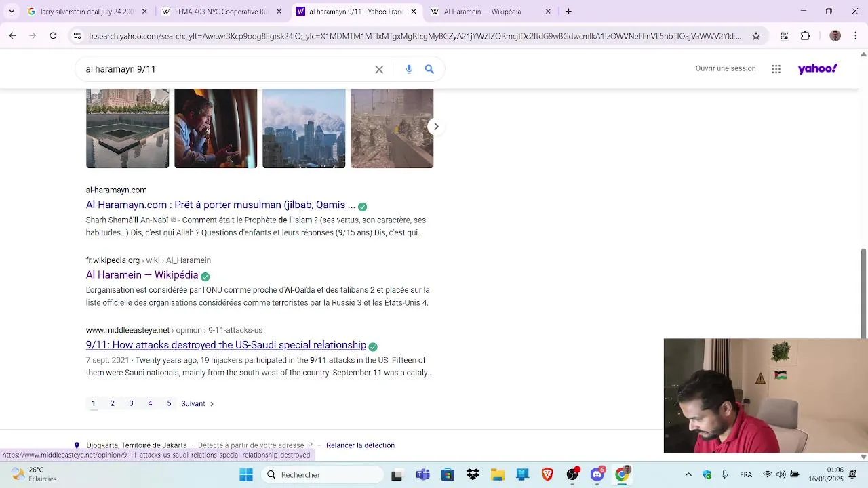This screenshot has width=868, height=488.
Task: Add a new browser tab
Action: pos(568,12)
